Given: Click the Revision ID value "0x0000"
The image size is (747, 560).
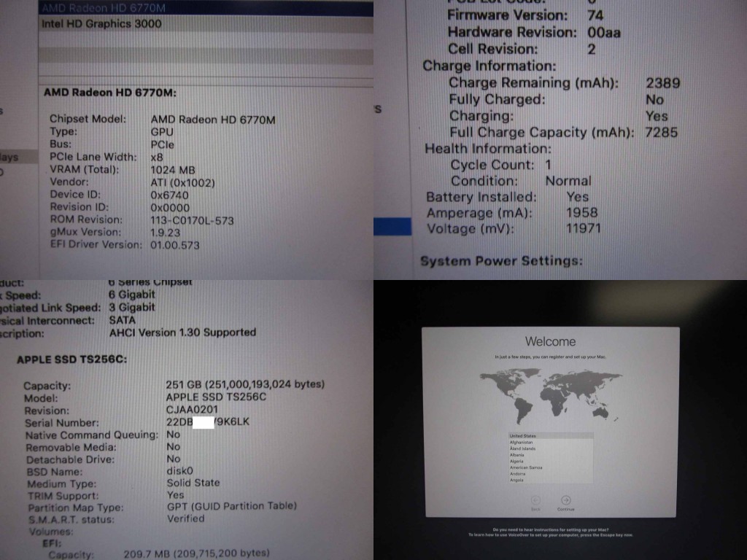Looking at the screenshot, I should pos(170,208).
